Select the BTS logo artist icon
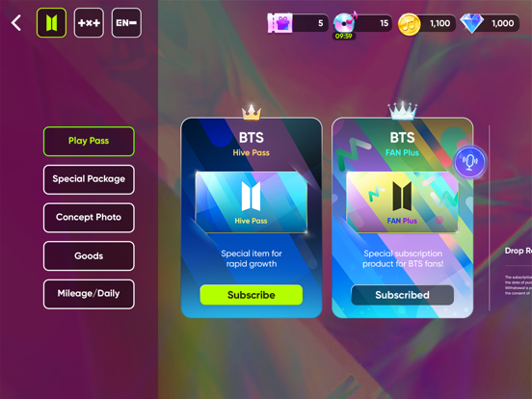Screen dimensions: 532x399 [52, 23]
